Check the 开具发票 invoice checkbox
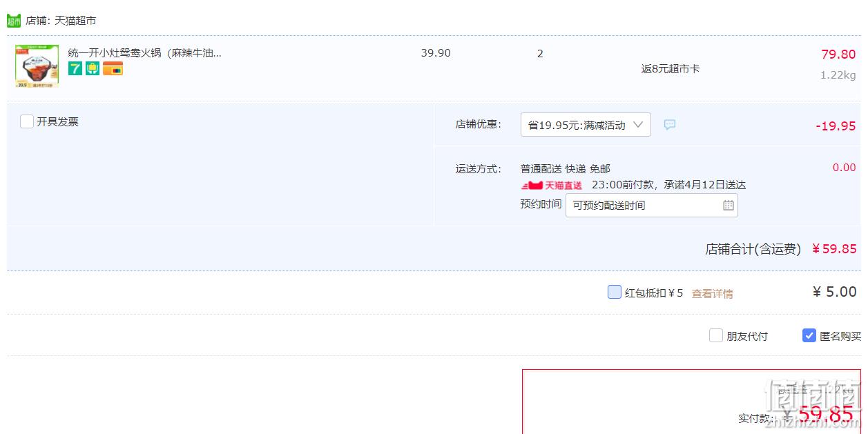The image size is (868, 434). point(27,121)
